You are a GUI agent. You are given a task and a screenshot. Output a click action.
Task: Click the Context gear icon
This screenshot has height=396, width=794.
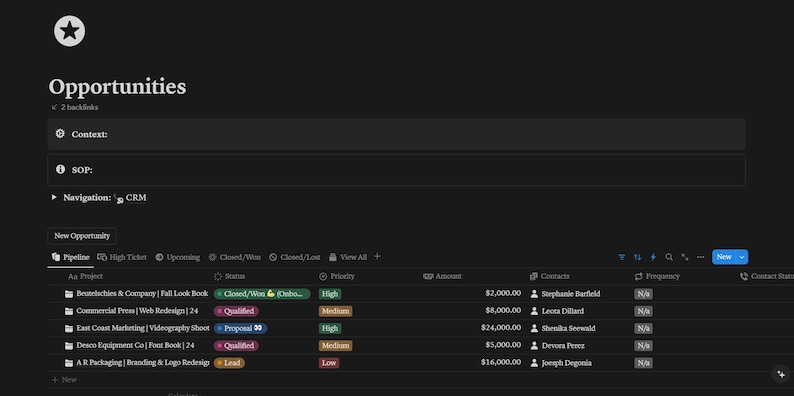pyautogui.click(x=60, y=134)
